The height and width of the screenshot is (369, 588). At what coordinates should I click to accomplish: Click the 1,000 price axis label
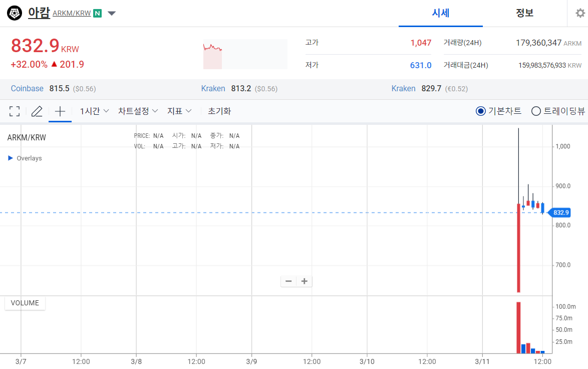point(562,146)
